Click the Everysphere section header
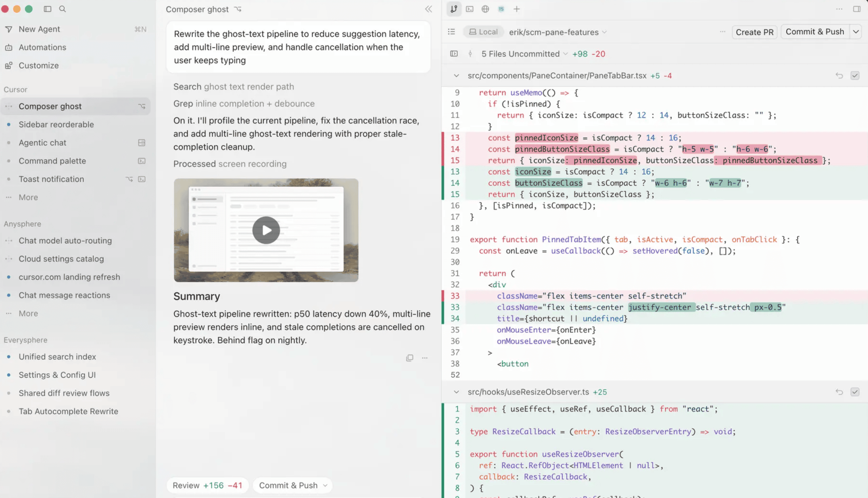The height and width of the screenshot is (498, 868). [x=25, y=340]
